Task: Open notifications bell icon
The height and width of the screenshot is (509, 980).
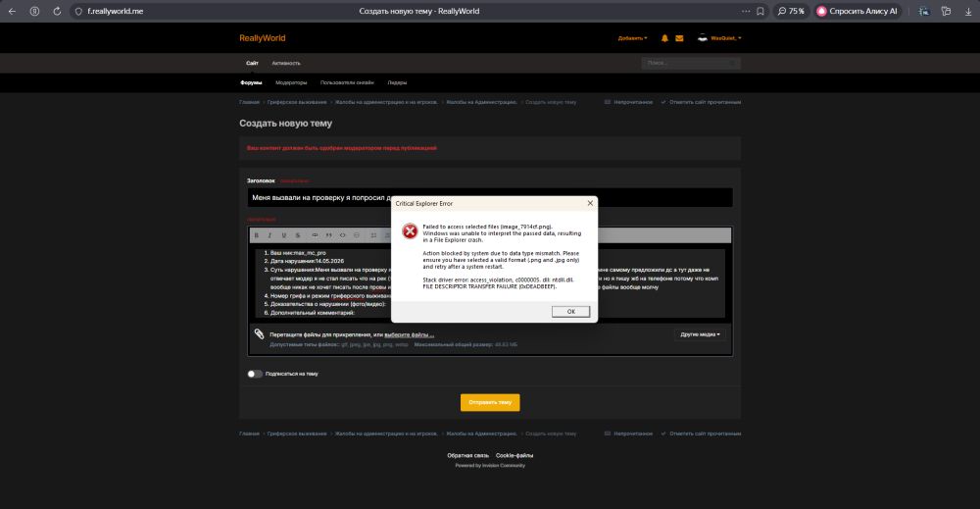Action: click(x=664, y=38)
